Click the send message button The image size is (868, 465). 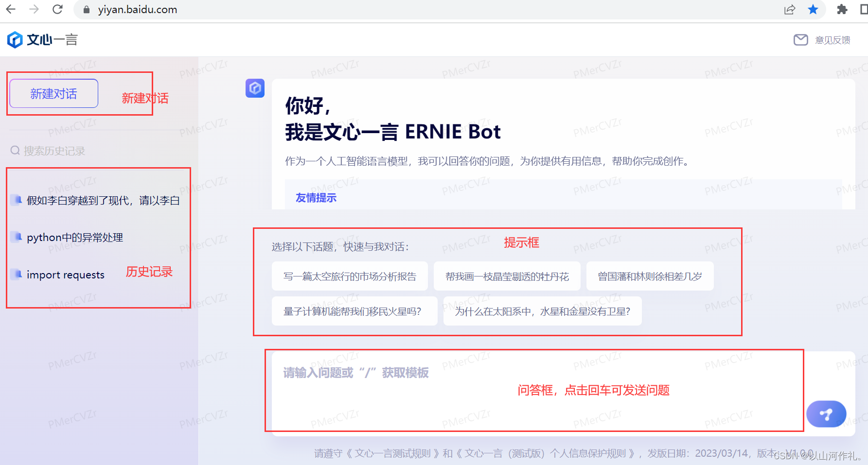(x=826, y=414)
